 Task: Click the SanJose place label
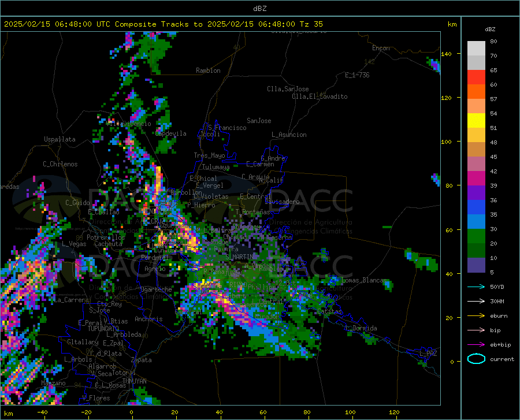coord(259,121)
